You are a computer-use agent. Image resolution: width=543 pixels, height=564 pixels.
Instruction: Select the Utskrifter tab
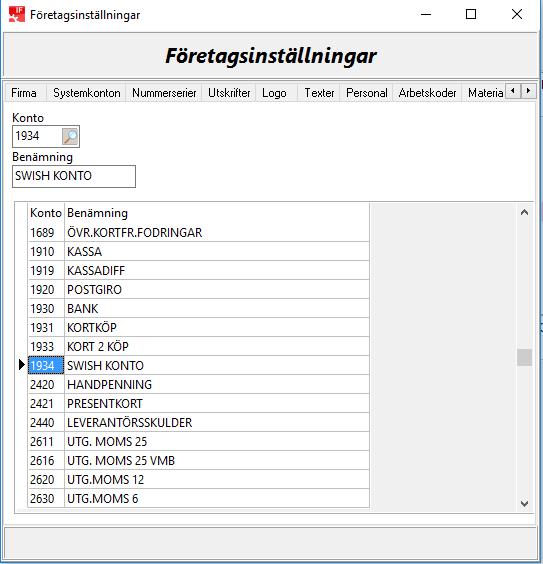pos(229,93)
